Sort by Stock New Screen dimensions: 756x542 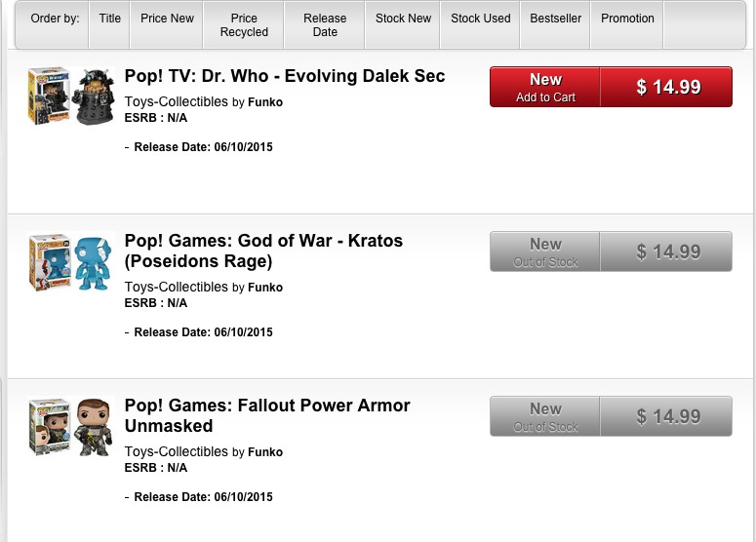[403, 19]
